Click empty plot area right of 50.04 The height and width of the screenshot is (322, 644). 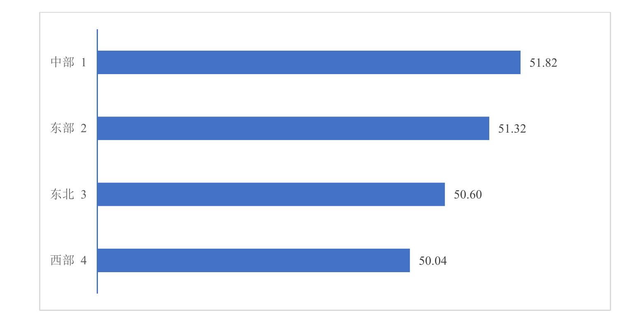pos(527,261)
